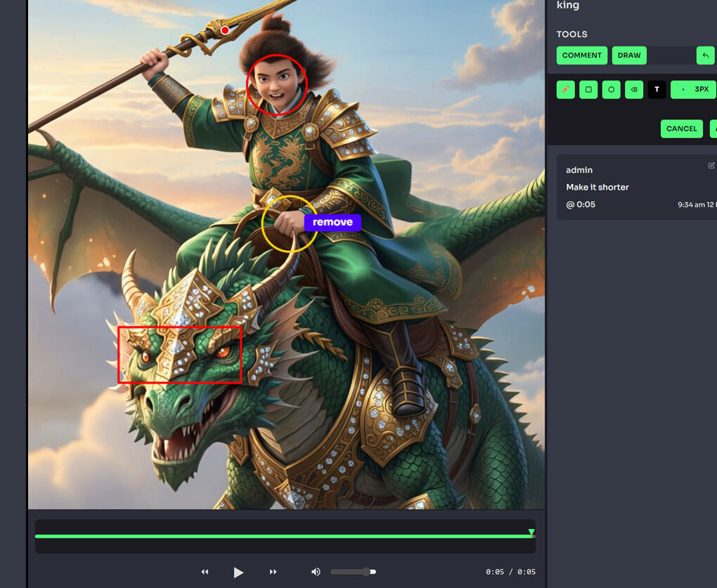Viewport: 717px width, 588px height.
Task: Adjust the volume slider
Action: pyautogui.click(x=354, y=571)
